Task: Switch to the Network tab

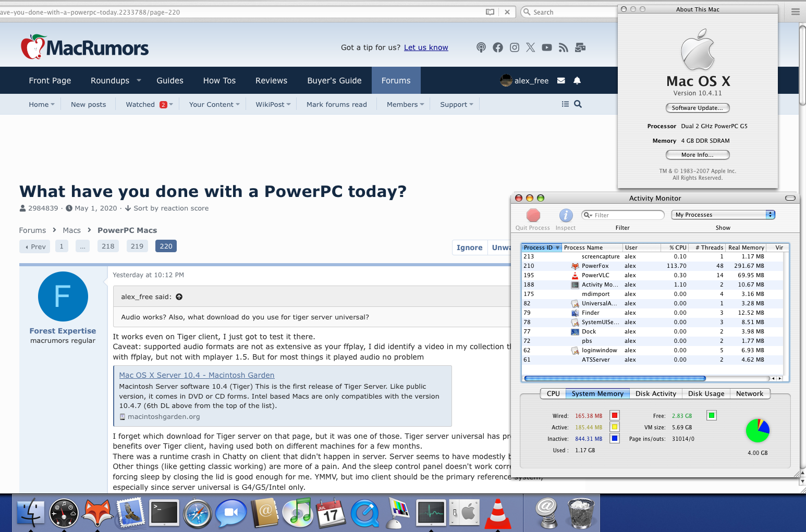Action: 750,394
